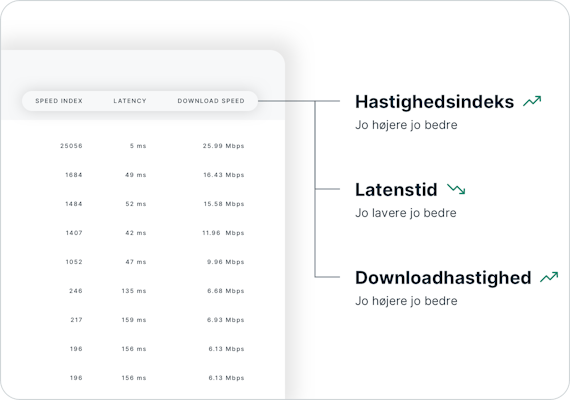Click the Hastighedsindeks heading

(x=434, y=101)
